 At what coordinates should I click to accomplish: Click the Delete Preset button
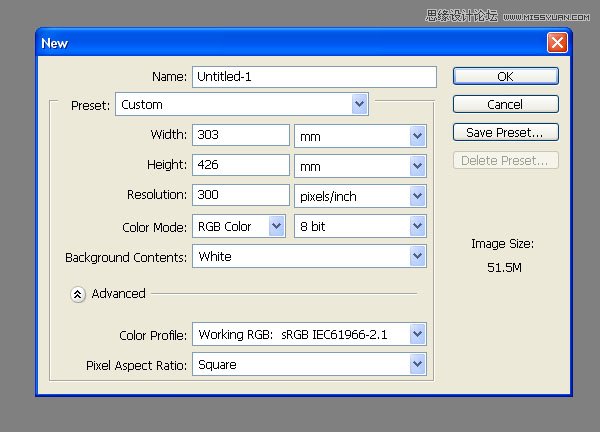point(505,160)
